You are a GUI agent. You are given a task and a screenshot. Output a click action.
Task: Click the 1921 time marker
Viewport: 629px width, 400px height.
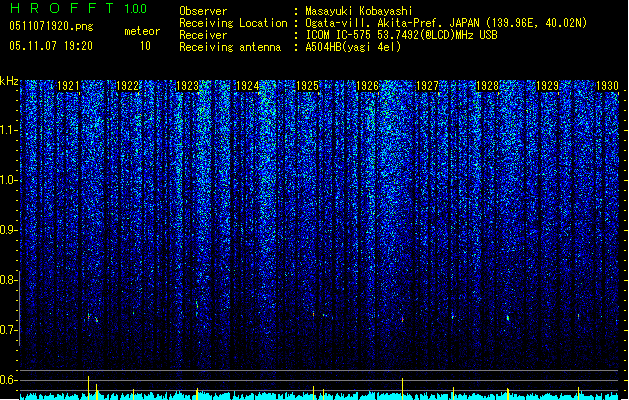click(68, 86)
